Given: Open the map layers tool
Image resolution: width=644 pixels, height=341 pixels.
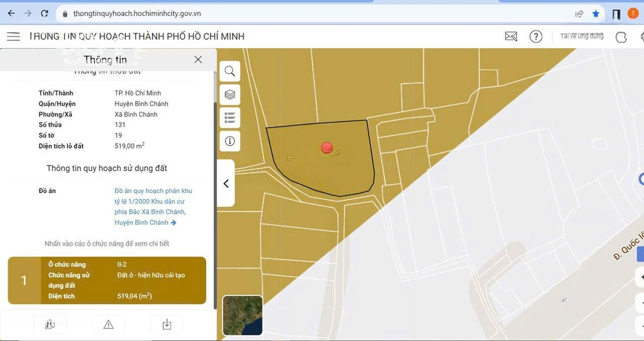Looking at the screenshot, I should 230,95.
